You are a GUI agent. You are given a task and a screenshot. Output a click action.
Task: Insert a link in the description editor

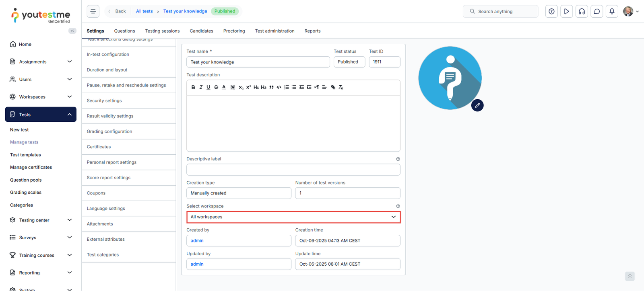pos(333,87)
